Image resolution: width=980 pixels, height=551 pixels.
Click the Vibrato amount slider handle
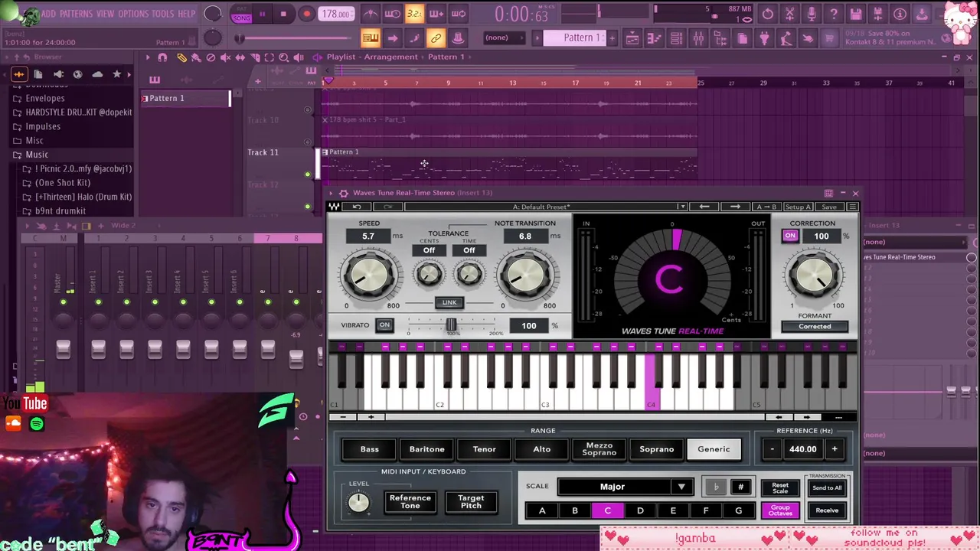[x=451, y=325]
